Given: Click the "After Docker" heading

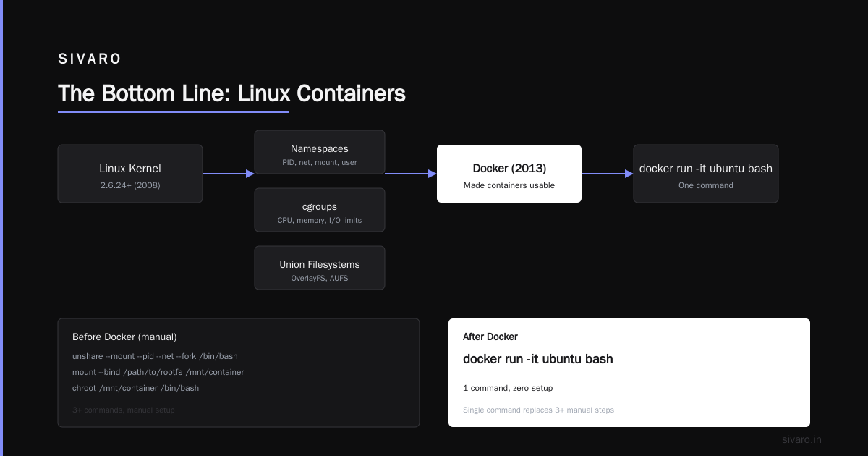Looking at the screenshot, I should coord(490,337).
